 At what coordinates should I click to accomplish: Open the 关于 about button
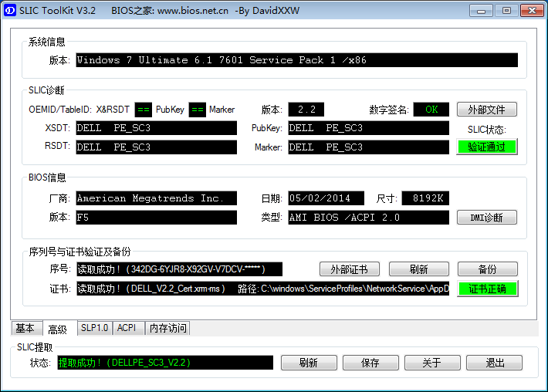[x=432, y=363]
